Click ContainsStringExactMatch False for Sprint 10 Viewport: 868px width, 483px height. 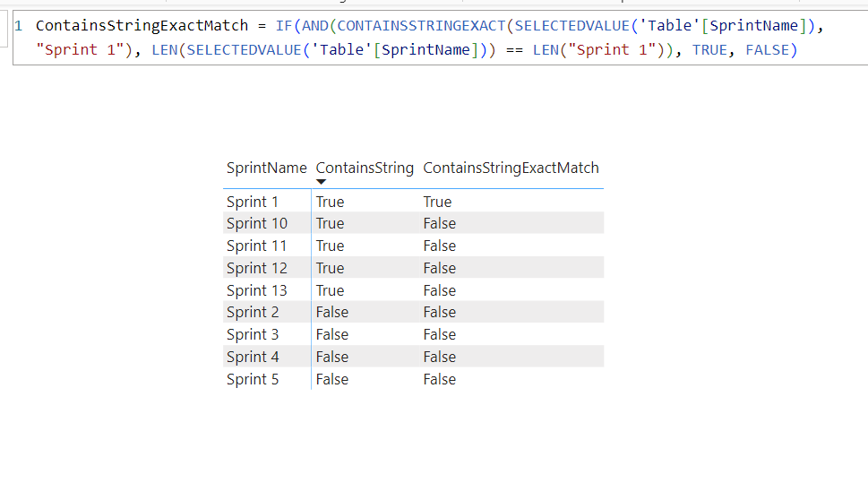(x=440, y=223)
